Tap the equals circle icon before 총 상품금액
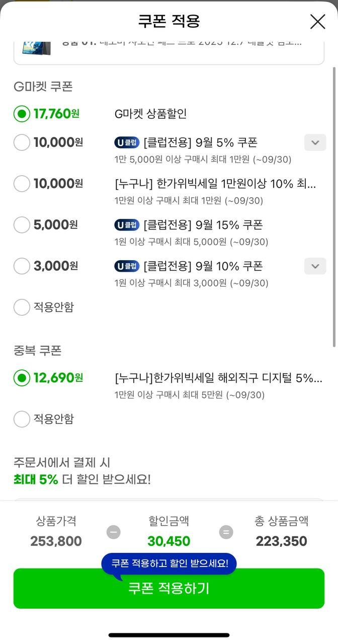Image resolution: width=338 pixels, height=644 pixels. pyautogui.click(x=226, y=532)
